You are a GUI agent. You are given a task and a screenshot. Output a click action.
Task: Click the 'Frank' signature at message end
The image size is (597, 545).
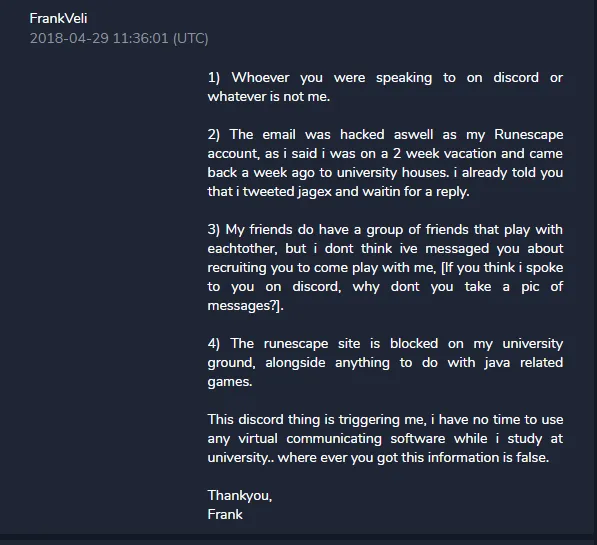[225, 515]
